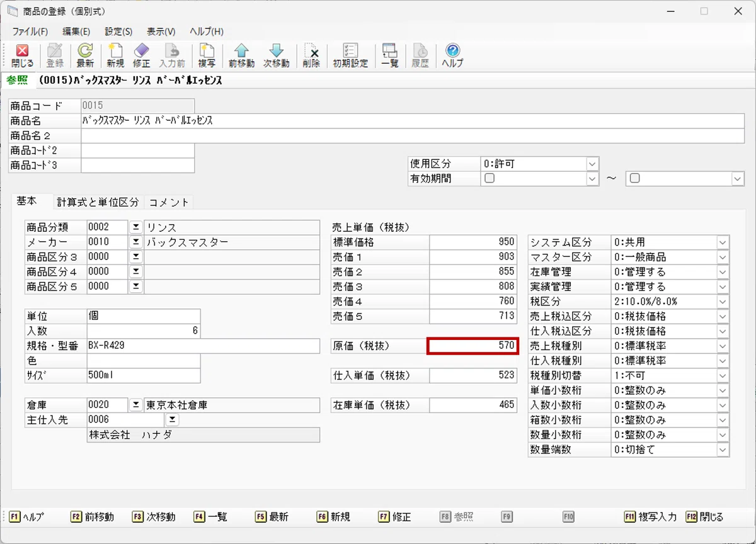Click the ｻｲｽﾞ field showing 500ml

[144, 376]
